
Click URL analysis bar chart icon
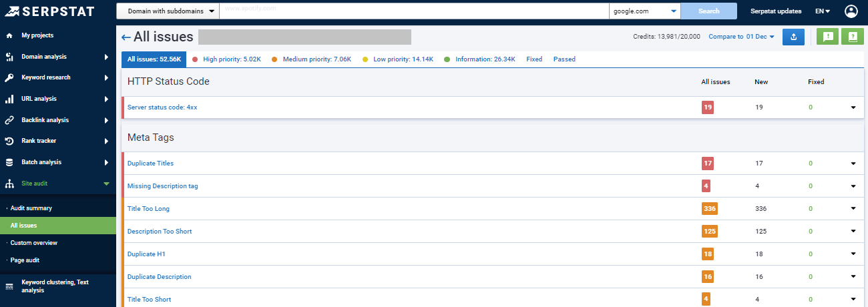point(9,99)
